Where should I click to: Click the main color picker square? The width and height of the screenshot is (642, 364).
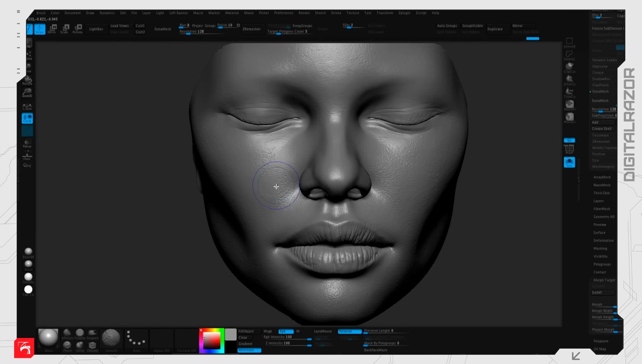[x=212, y=341]
